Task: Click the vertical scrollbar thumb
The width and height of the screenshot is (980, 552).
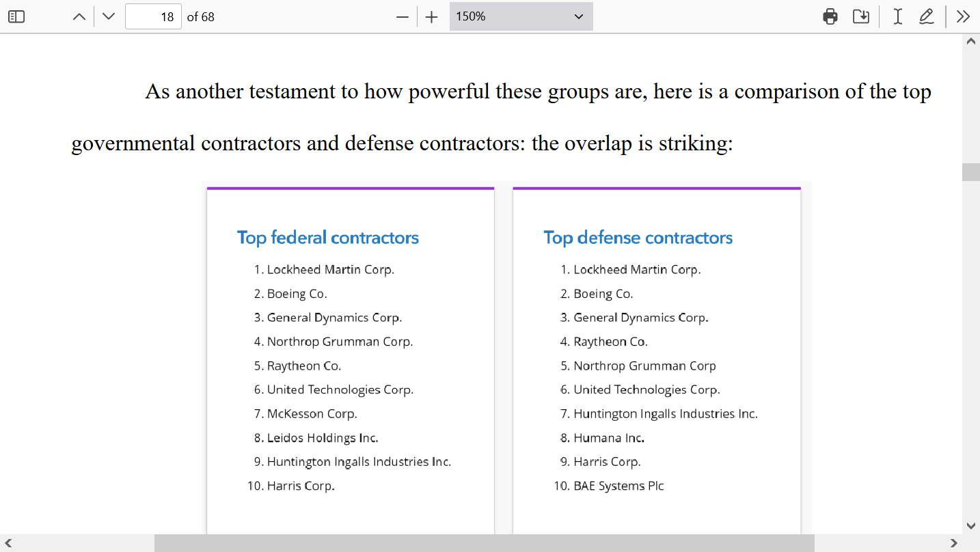Action: tap(971, 172)
